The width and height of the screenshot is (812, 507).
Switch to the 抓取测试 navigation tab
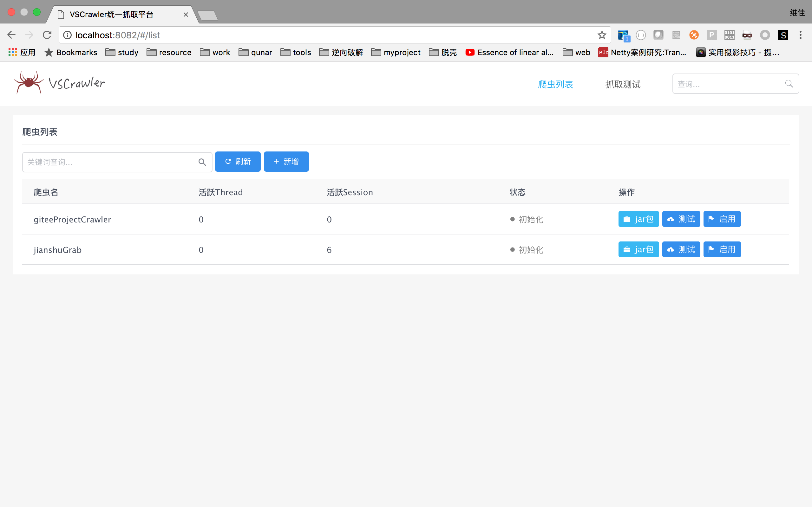(623, 84)
